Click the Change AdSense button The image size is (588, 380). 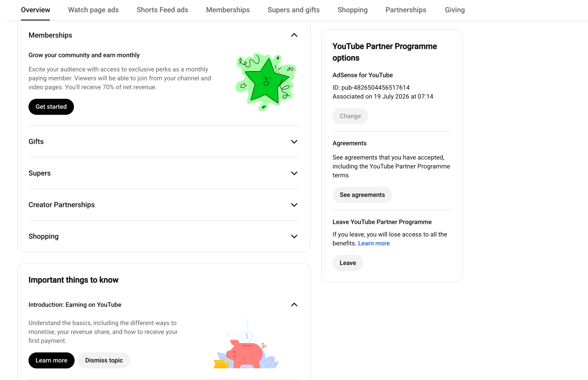(351, 116)
